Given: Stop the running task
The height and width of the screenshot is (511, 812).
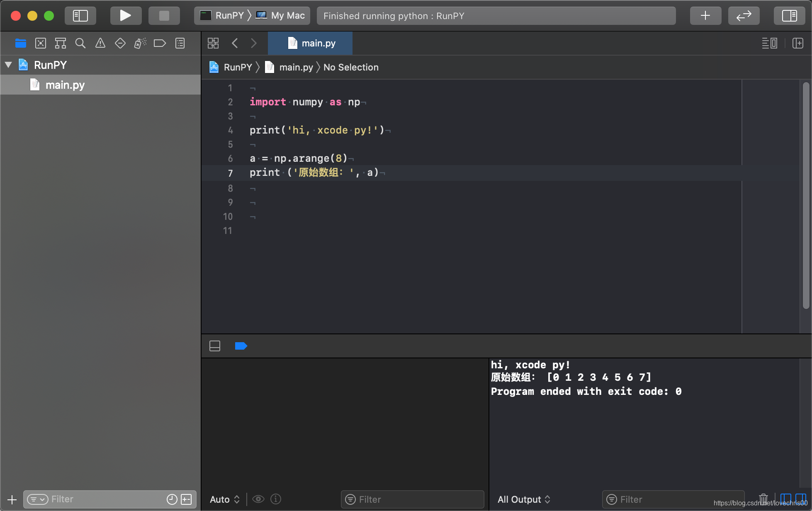Looking at the screenshot, I should click(164, 16).
